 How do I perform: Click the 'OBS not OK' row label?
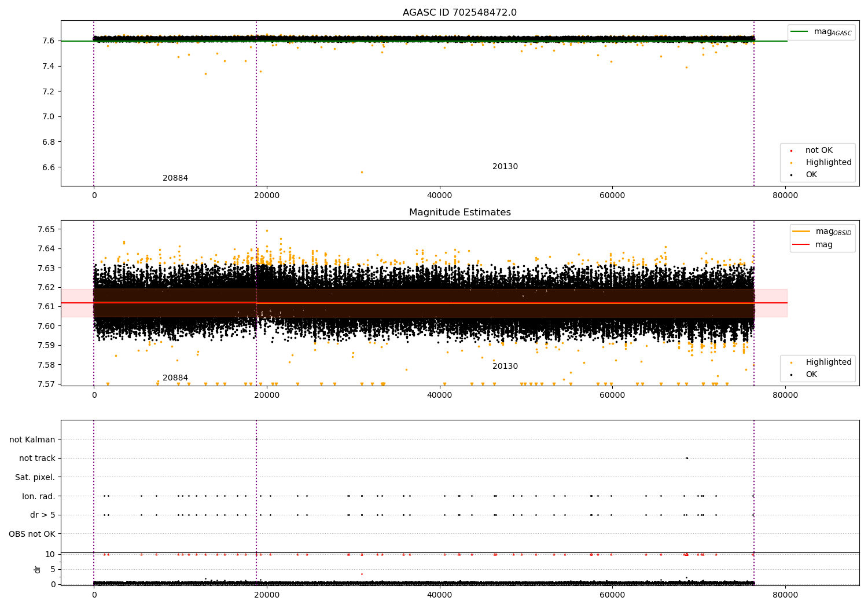pos(32,534)
